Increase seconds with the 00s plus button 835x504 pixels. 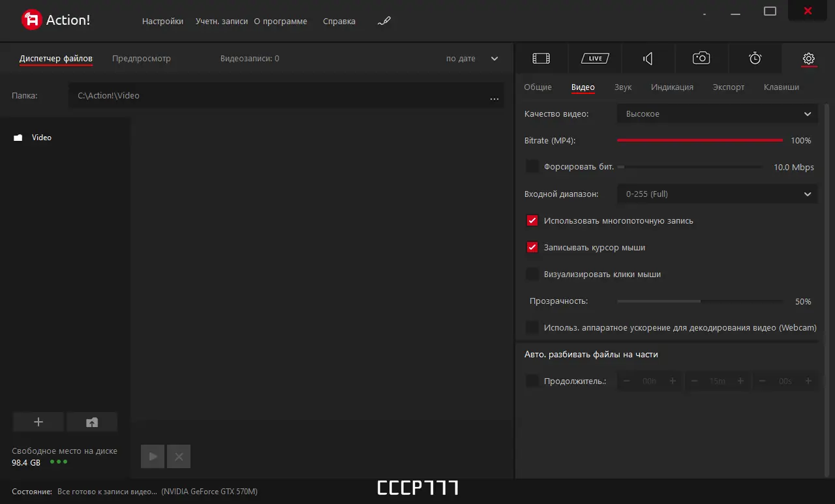pos(808,381)
